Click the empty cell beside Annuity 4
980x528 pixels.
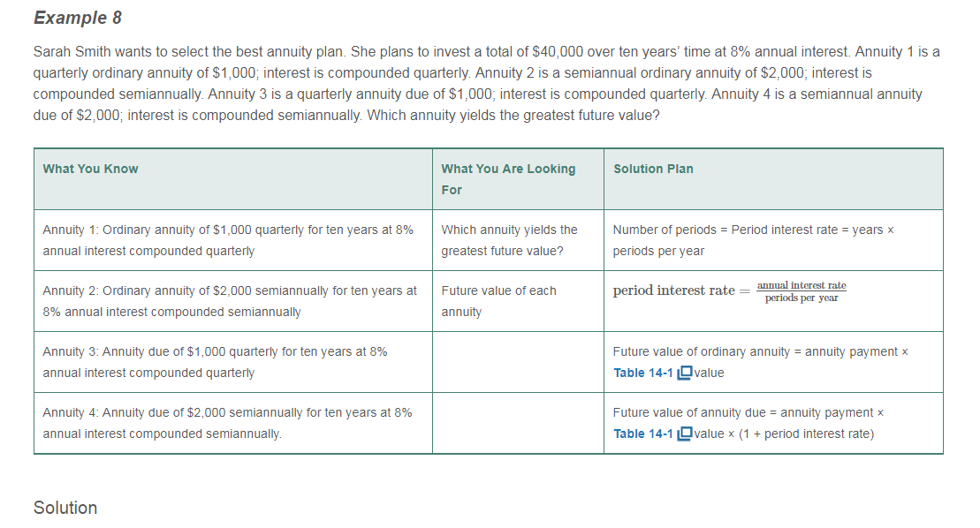pos(518,423)
